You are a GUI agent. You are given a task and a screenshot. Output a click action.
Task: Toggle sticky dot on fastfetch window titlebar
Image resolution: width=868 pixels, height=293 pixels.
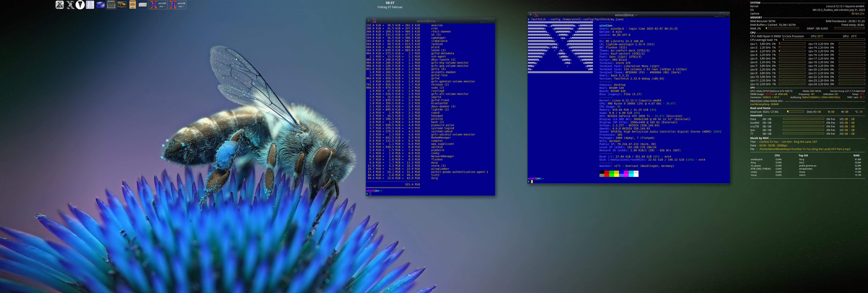(x=530, y=15)
